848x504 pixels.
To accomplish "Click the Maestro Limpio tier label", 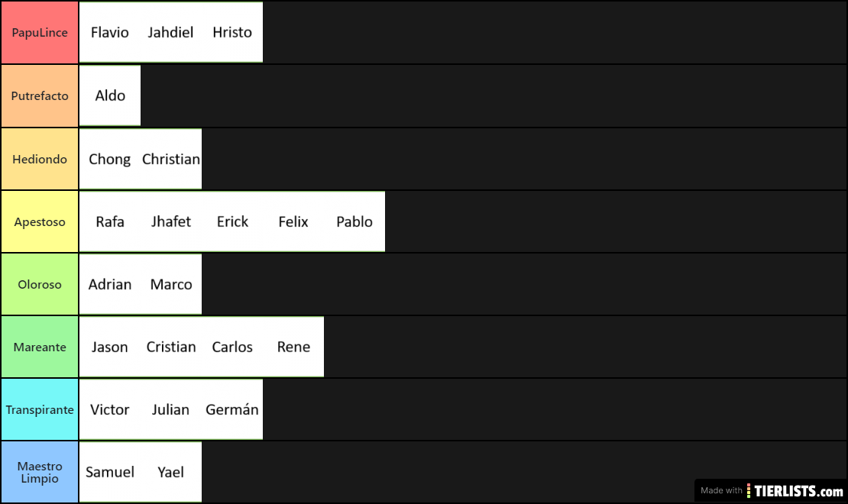I will (x=40, y=472).
